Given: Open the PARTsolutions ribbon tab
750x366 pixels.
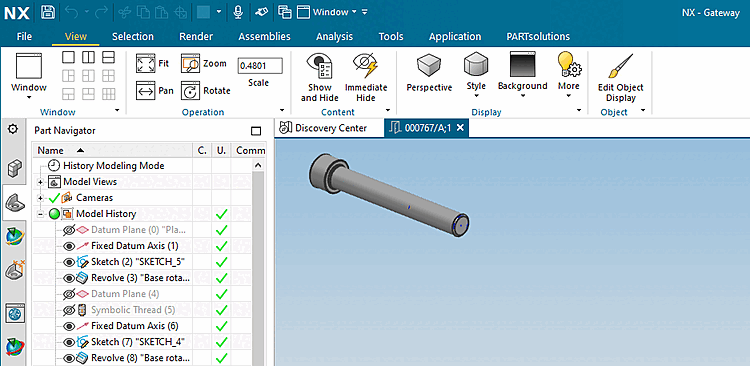Looking at the screenshot, I should point(538,36).
